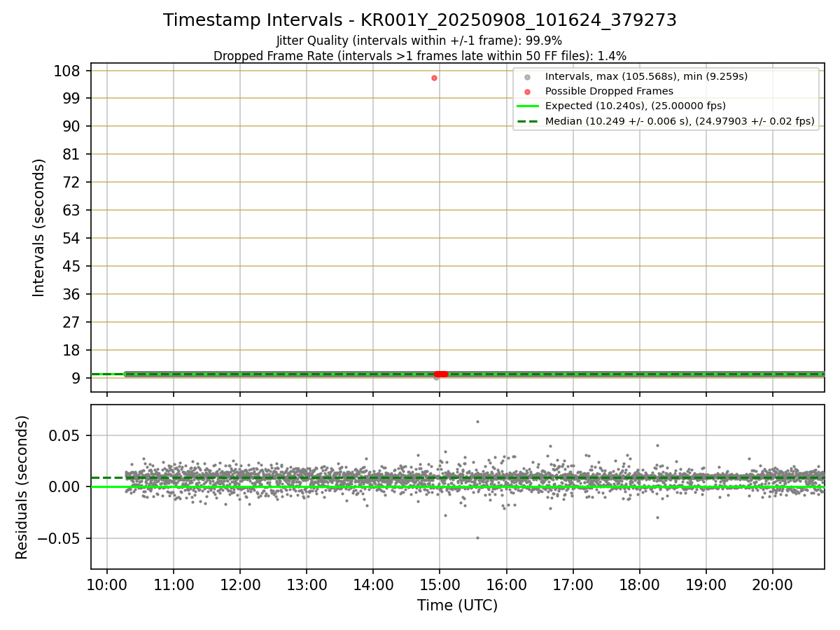840x630 pixels.
Task: Click x-axis tick label '16:00'
Action: (506, 584)
